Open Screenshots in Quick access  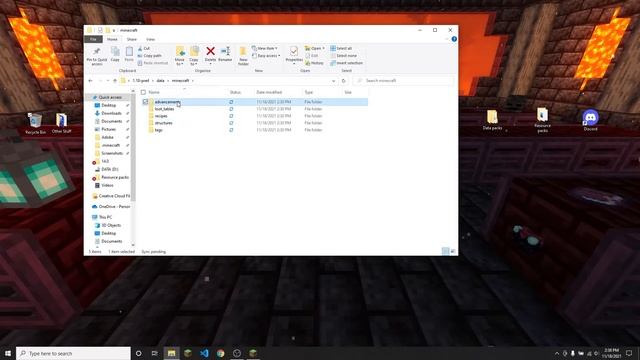pyautogui.click(x=112, y=153)
